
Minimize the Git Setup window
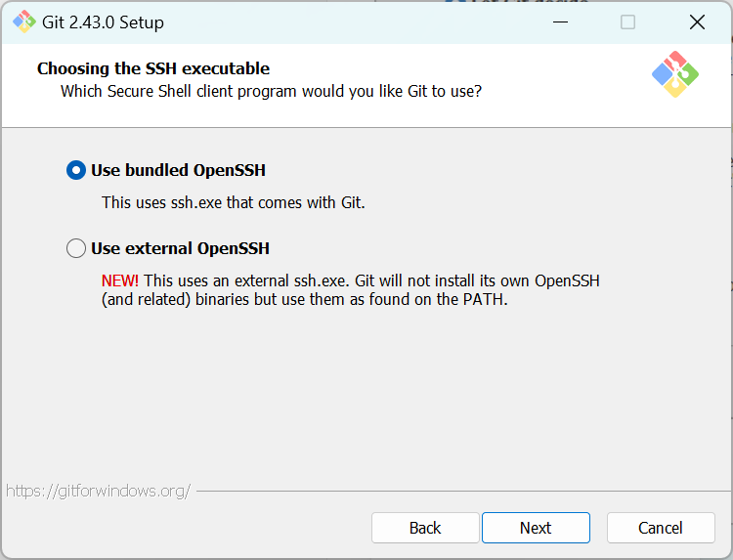point(560,22)
